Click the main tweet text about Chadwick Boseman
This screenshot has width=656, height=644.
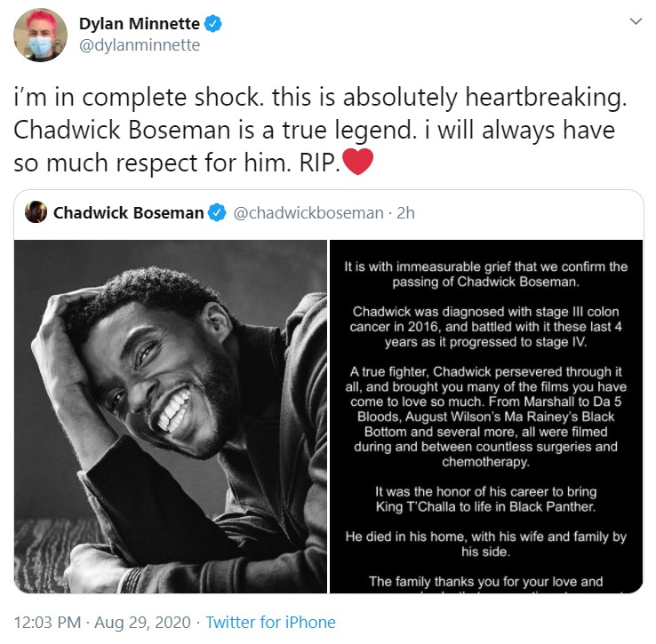click(320, 131)
